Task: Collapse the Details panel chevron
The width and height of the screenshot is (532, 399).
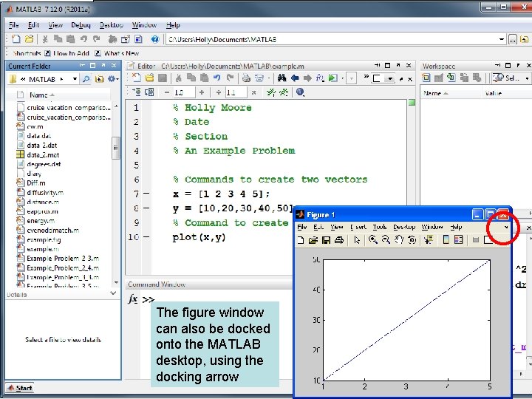Action: 113,293
